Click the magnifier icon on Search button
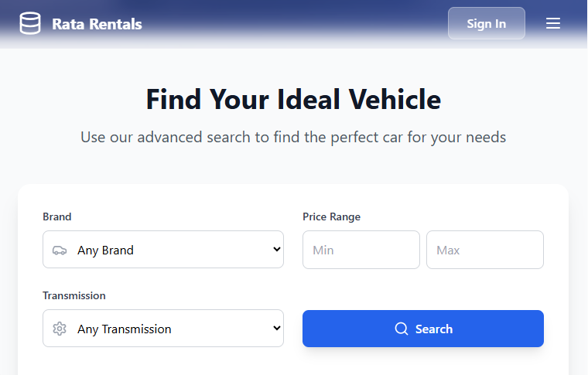Viewport: 588px width, 375px height. pos(402,329)
